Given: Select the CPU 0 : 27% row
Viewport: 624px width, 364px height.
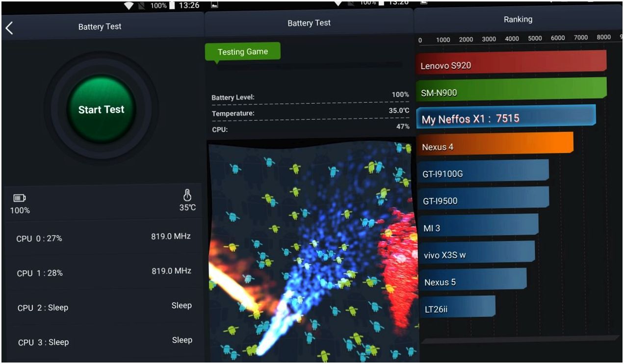Looking at the screenshot, I should [x=103, y=237].
